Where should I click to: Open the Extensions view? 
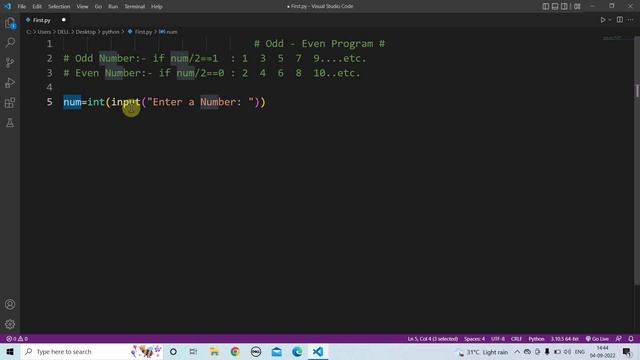[x=10, y=102]
